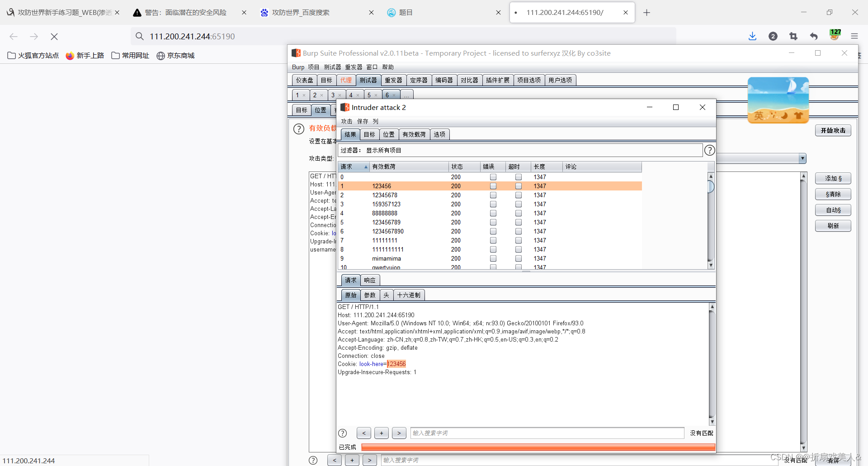Click the 过滤器 显示所有项目 filter bar

tap(520, 150)
